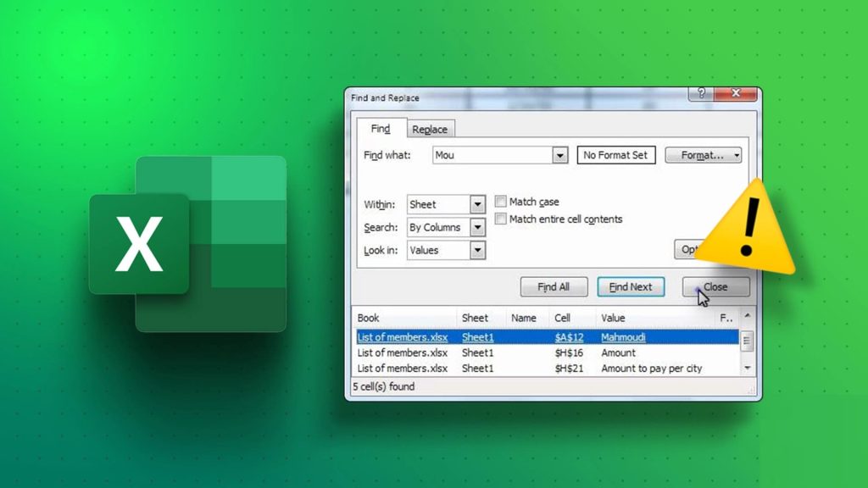Open the Find what history dropdown arrow

(x=559, y=155)
